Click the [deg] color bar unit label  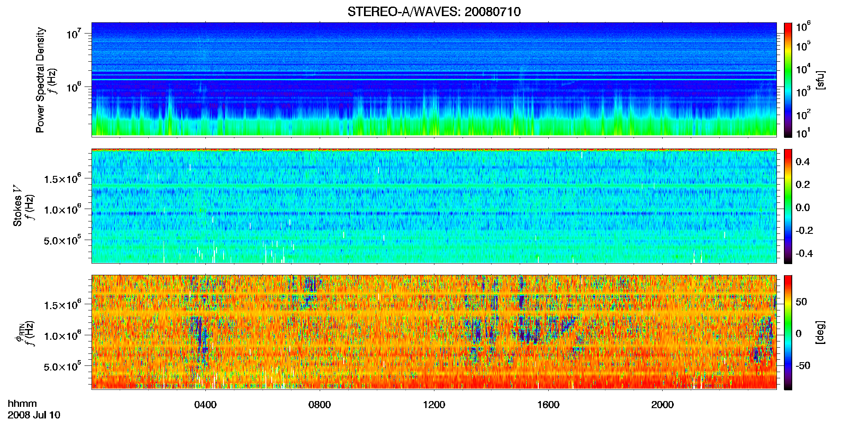pyautogui.click(x=820, y=332)
